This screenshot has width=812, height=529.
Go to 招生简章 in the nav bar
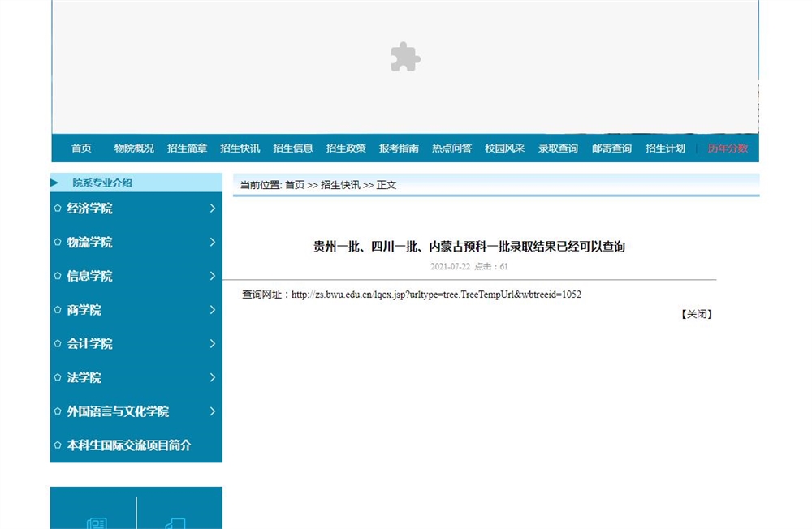187,148
